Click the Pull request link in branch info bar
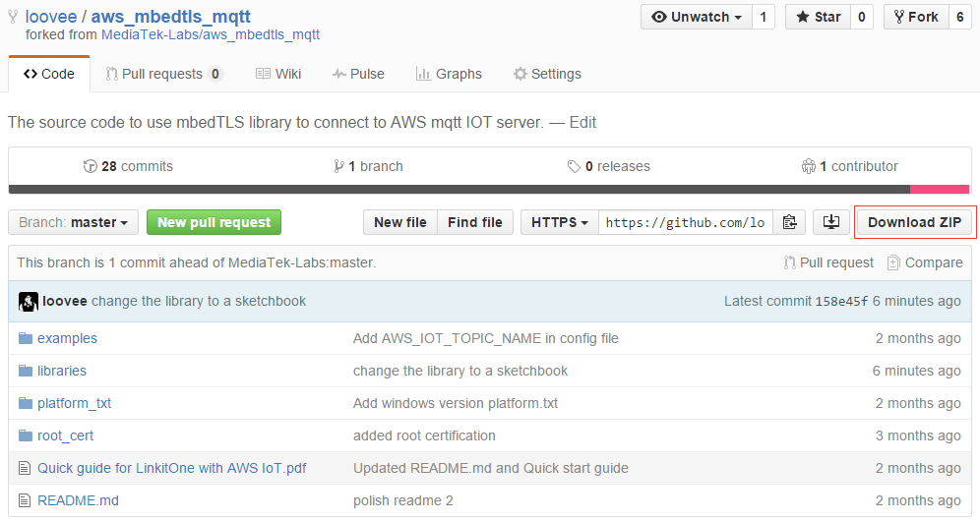The height and width of the screenshot is (522, 980). pos(828,262)
